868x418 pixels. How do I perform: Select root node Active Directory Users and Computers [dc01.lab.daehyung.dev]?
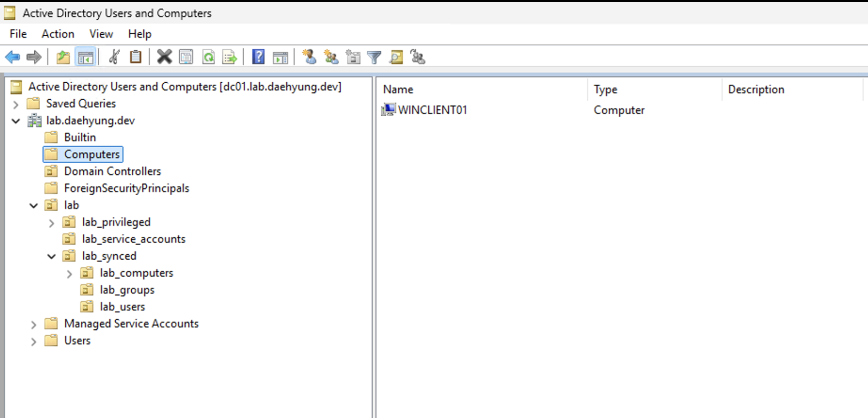click(x=185, y=87)
